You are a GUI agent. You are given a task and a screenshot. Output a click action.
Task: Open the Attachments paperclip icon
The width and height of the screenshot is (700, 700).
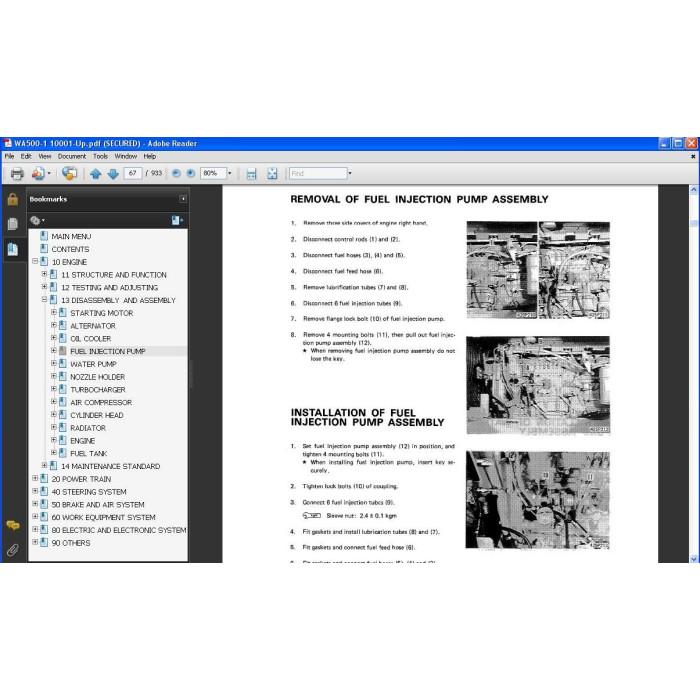pyautogui.click(x=12, y=550)
